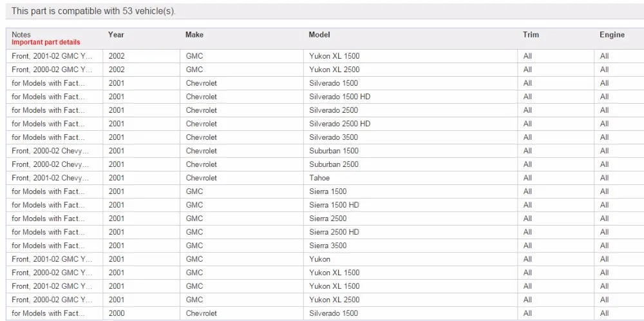The width and height of the screenshot is (644, 321).
Task: Click year 2002 in Yukon XL 2500 row
Action: 116,70
